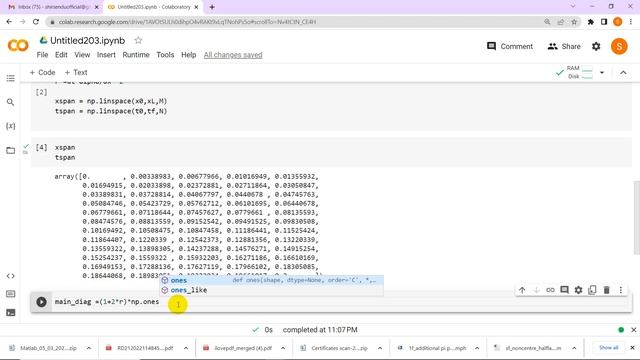Open the File menu
Viewport: 640px width, 360px height.
pos(42,55)
